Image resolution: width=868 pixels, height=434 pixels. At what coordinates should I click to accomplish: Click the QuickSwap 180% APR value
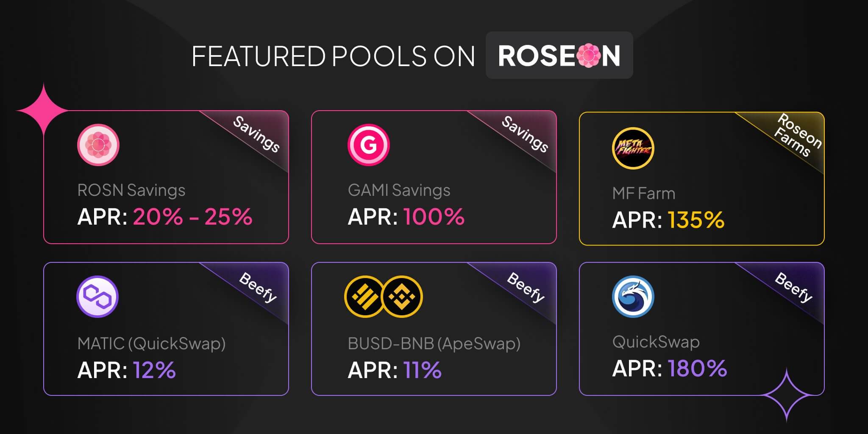pyautogui.click(x=698, y=368)
